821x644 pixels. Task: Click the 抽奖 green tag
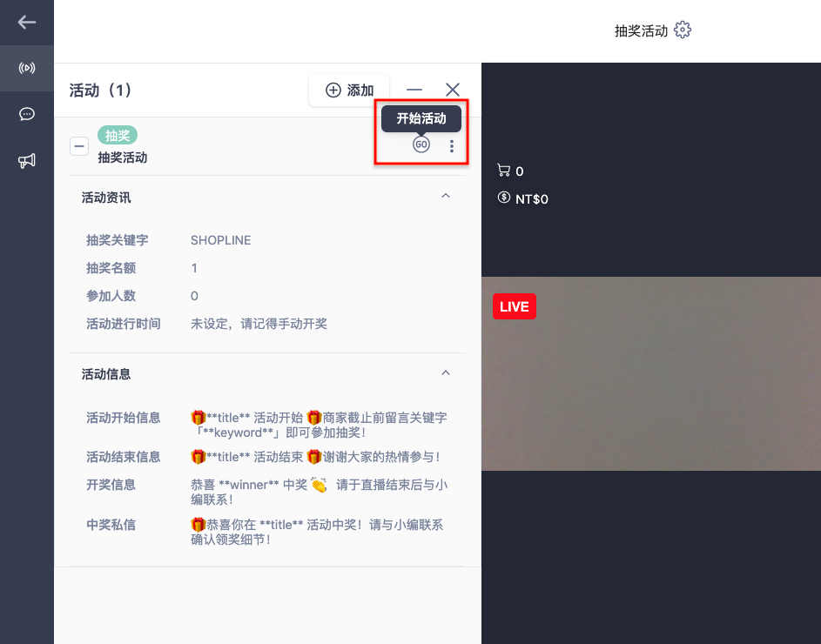118,135
